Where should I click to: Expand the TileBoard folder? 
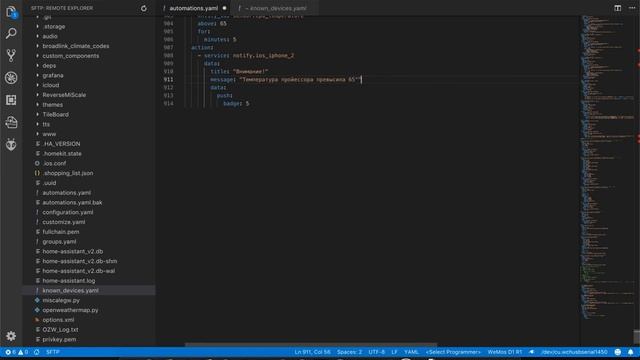point(56,115)
